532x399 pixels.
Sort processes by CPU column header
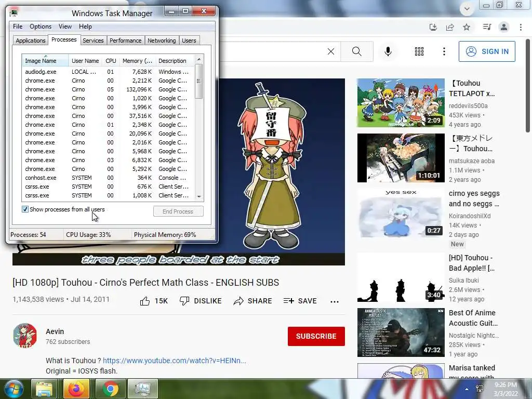point(111,60)
